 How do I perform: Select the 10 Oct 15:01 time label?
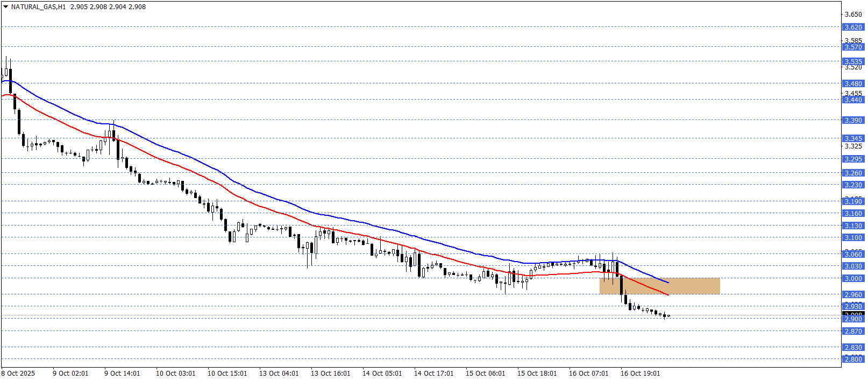click(x=227, y=374)
